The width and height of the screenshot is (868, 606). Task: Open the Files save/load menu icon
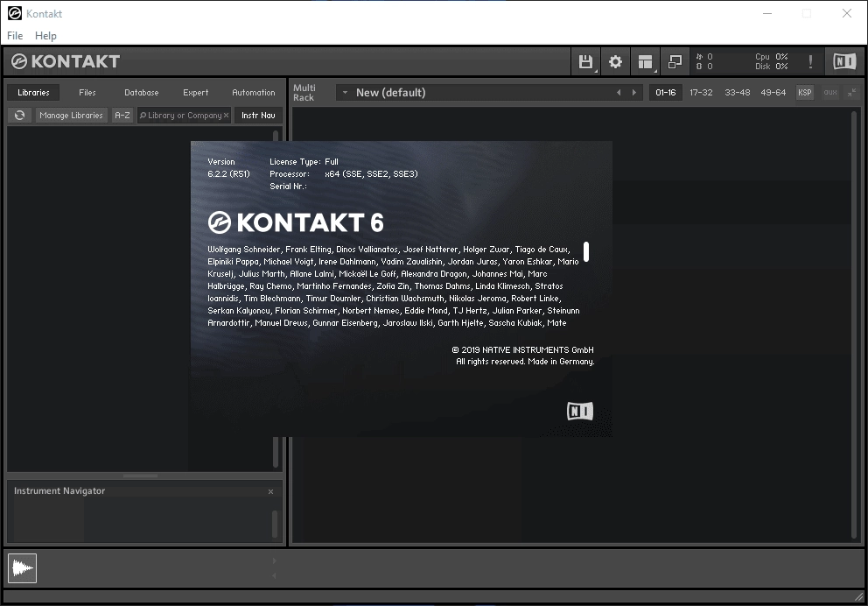point(585,61)
